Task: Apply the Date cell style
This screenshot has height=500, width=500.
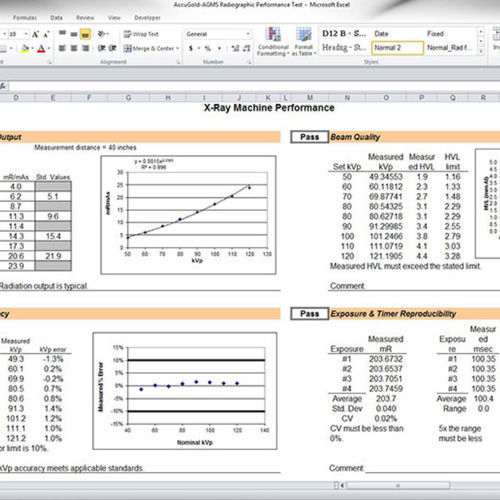Action: 397,34
